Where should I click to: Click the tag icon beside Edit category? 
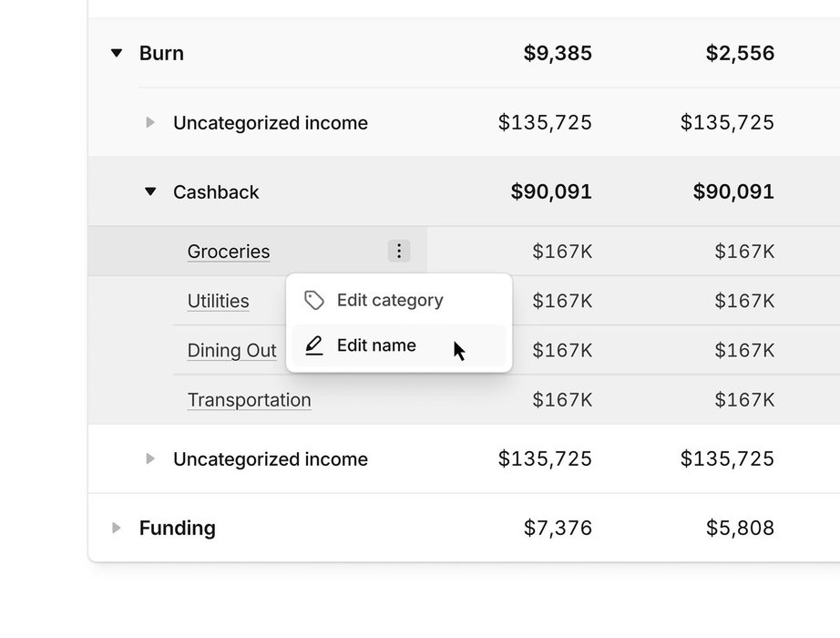pos(314,300)
